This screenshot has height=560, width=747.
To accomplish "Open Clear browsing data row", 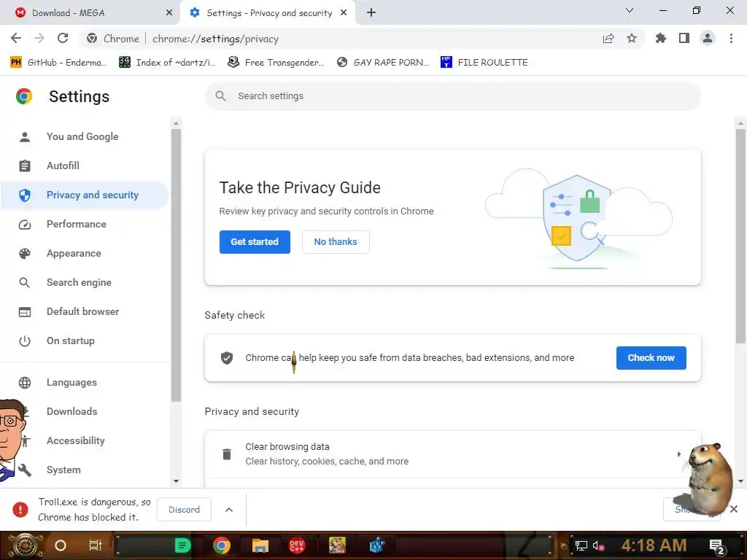I will 452,454.
